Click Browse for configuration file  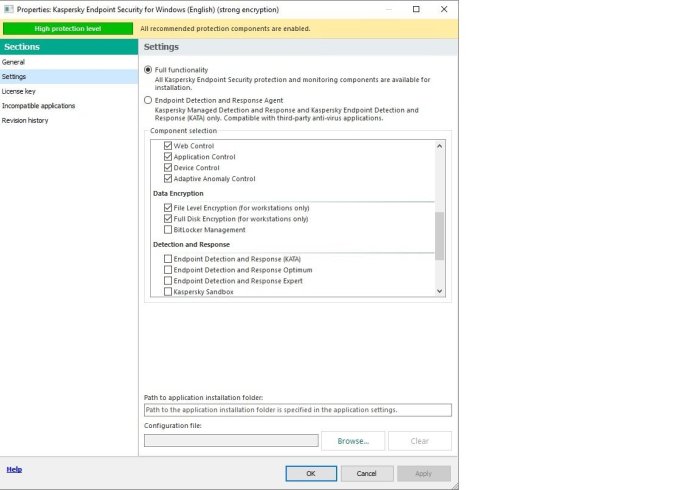[353, 441]
